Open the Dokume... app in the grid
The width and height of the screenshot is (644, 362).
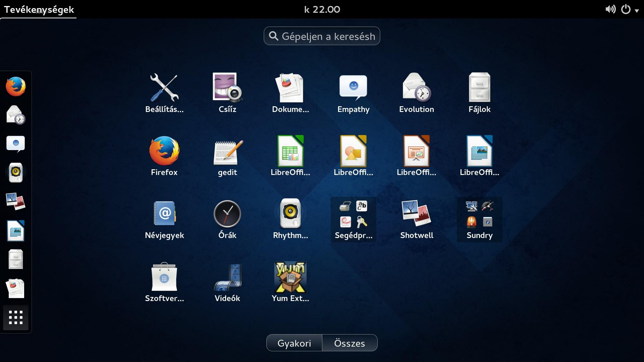pyautogui.click(x=290, y=93)
